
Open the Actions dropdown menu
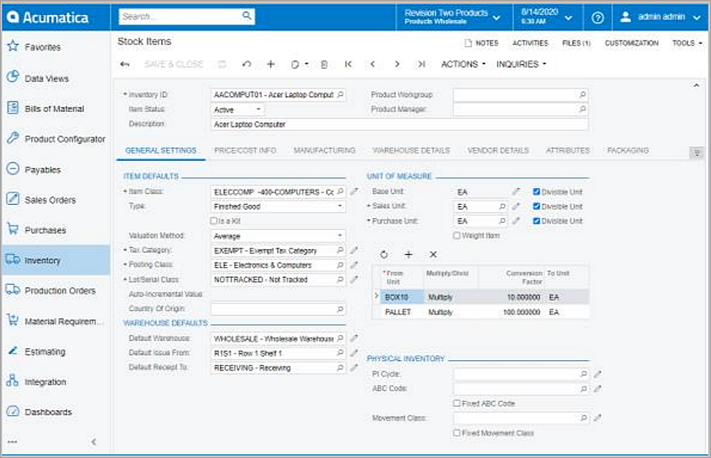[x=463, y=64]
